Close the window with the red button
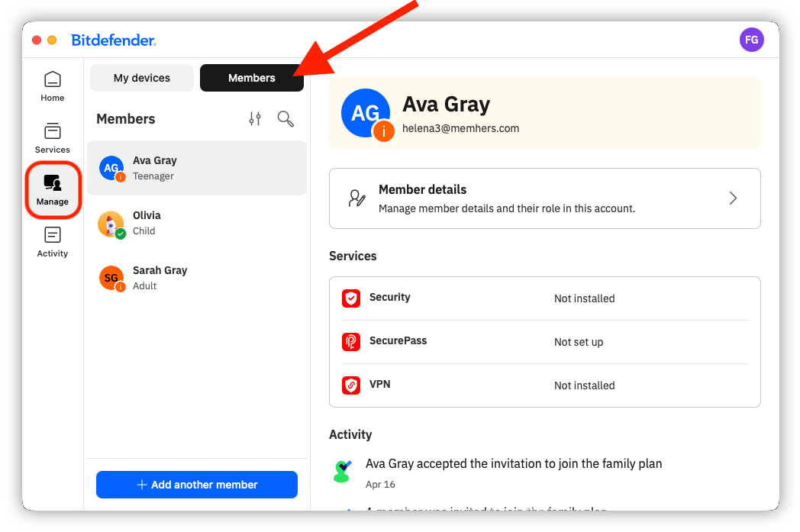 (x=37, y=40)
